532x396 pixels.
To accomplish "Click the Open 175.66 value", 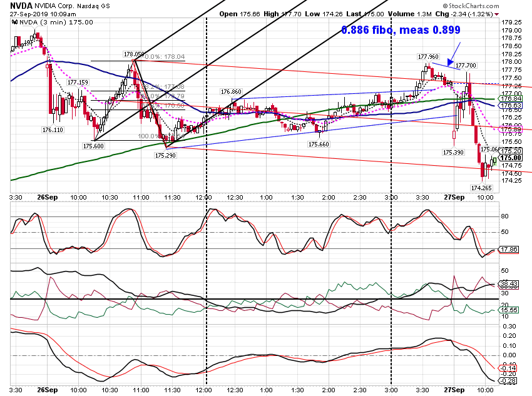I will point(240,14).
